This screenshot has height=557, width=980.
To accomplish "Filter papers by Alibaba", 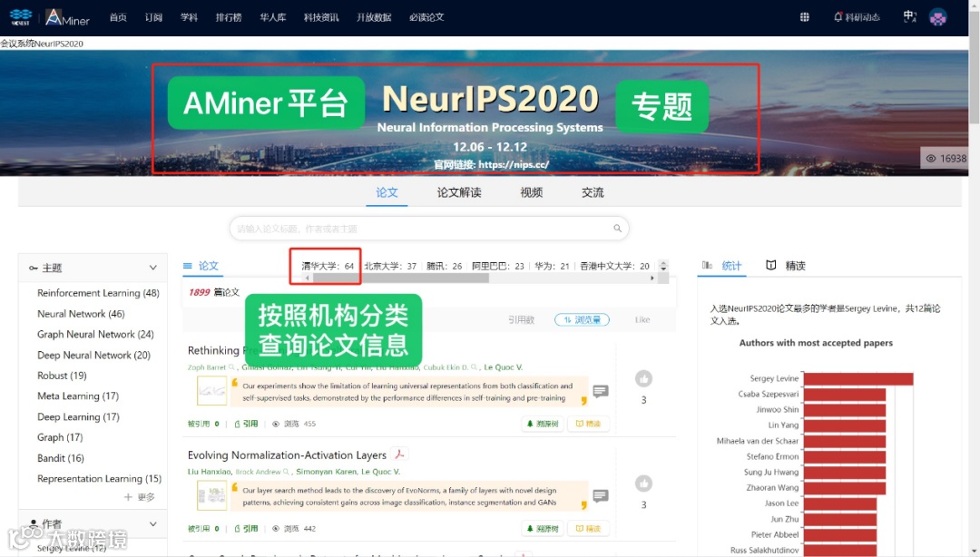I will click(498, 267).
